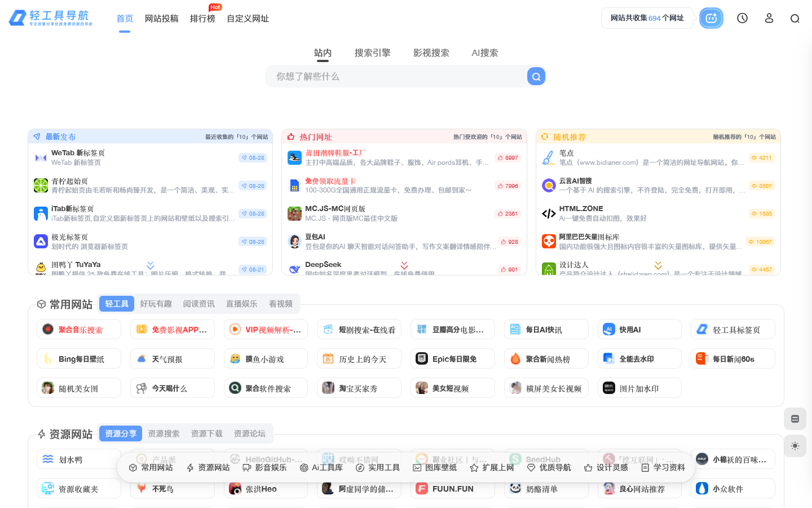Select the 直播娱乐 category tab

241,304
